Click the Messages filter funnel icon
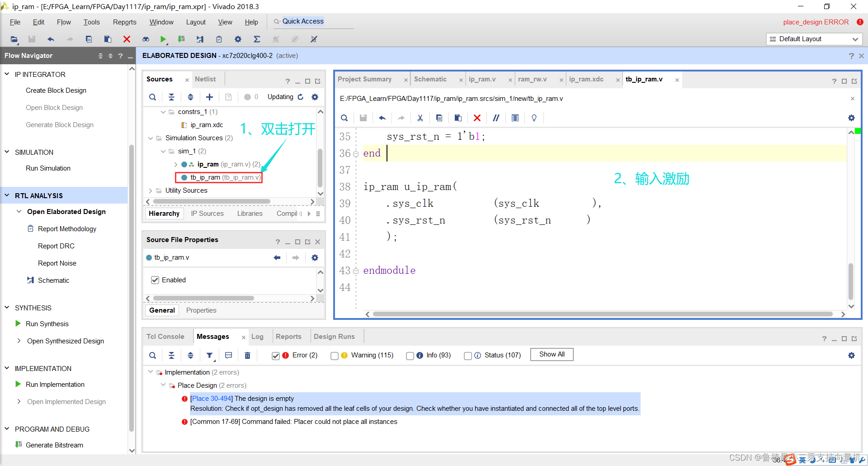868x466 pixels. [x=209, y=356]
